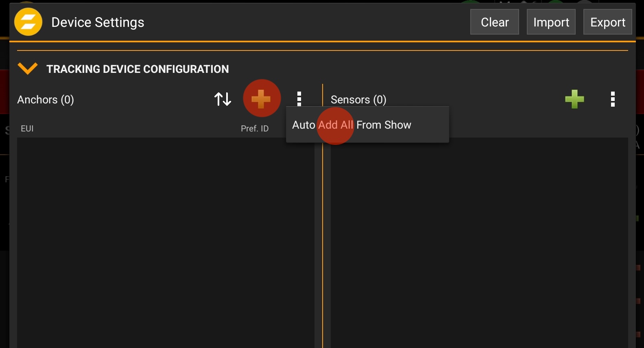Screen dimensions: 644x348
Task: Collapse the Tracking Device Configuration chevron
Action: coord(28,68)
